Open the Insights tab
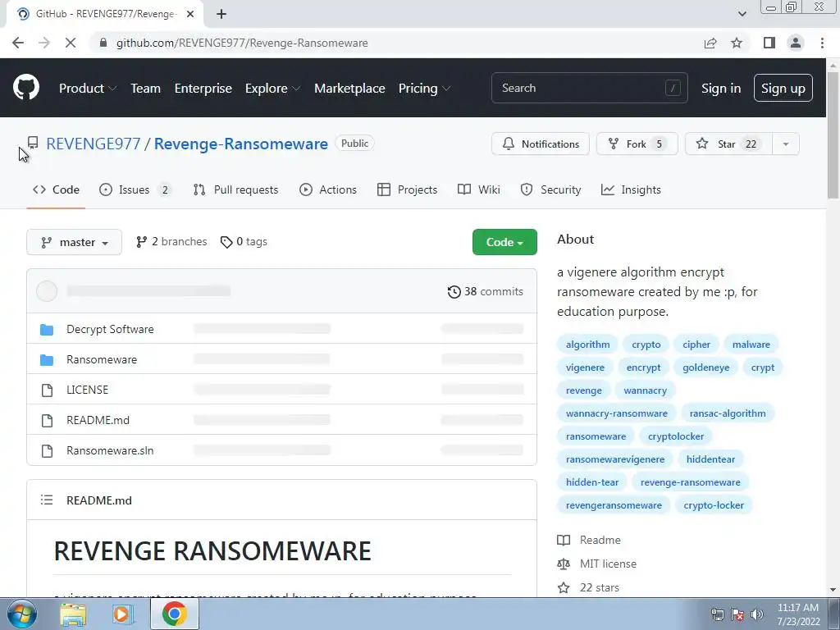The width and height of the screenshot is (840, 630). tap(631, 189)
